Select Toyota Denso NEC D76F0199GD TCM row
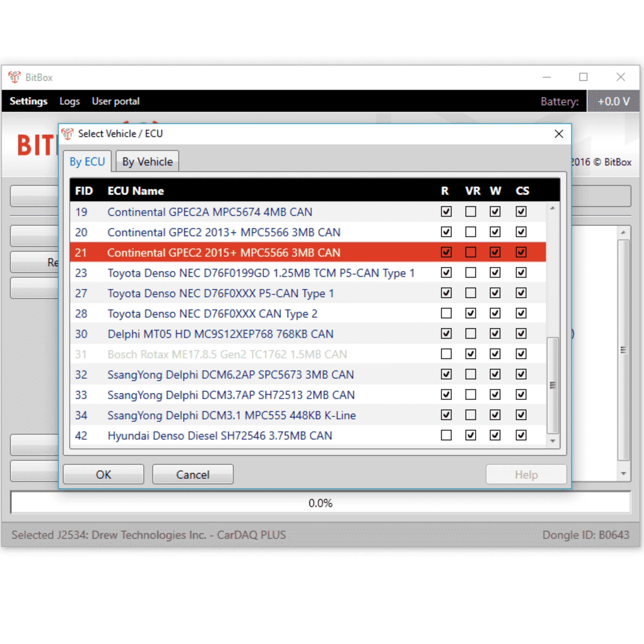The height and width of the screenshot is (644, 644). tap(308, 273)
